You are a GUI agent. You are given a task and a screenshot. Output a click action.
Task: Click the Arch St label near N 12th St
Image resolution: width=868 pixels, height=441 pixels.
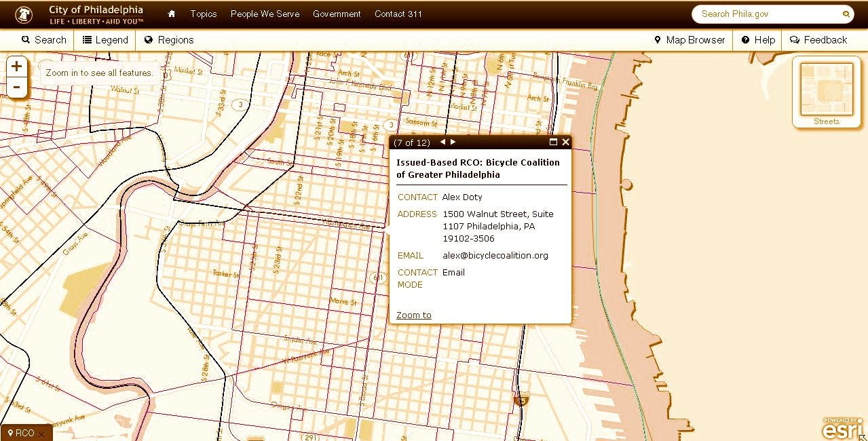348,73
